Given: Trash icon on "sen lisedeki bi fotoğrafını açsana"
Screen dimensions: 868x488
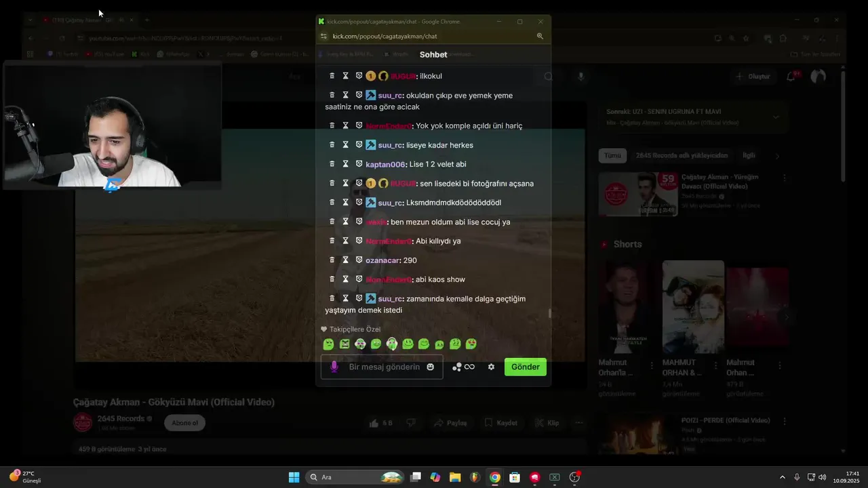Looking at the screenshot, I should 332,183.
